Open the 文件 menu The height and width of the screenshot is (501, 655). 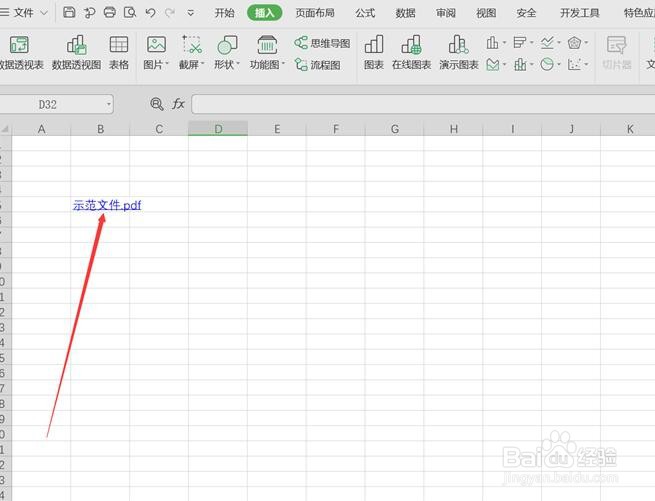tap(23, 13)
